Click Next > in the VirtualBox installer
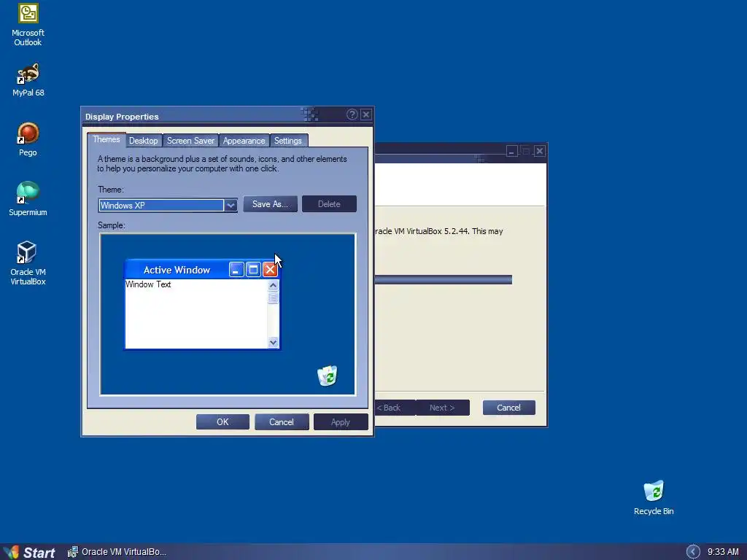 tap(443, 408)
